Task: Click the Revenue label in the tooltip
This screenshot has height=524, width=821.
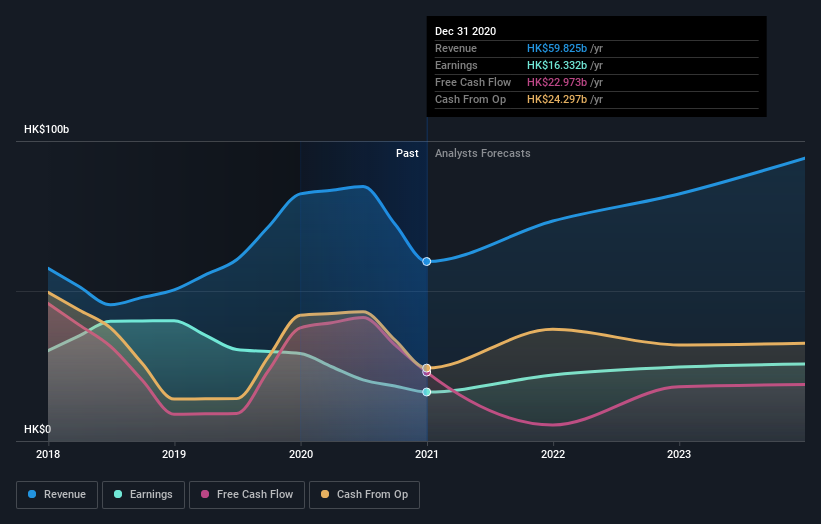Action: coord(456,48)
